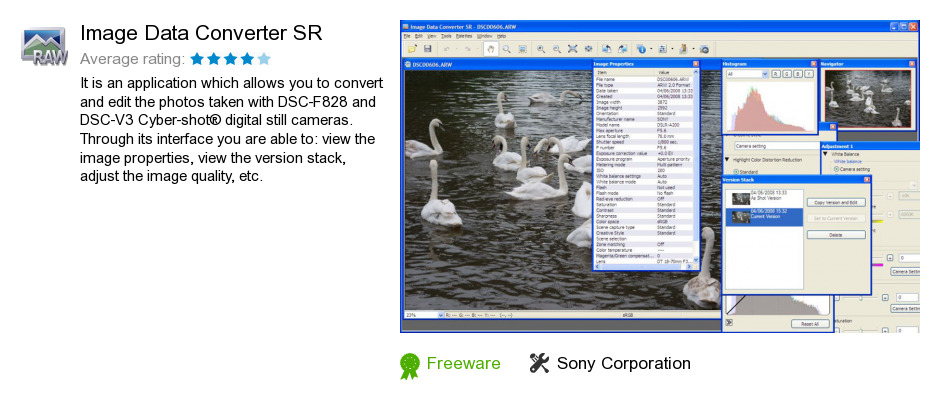Close the Image Properties palette
This screenshot has height=410, width=940.
tap(695, 64)
